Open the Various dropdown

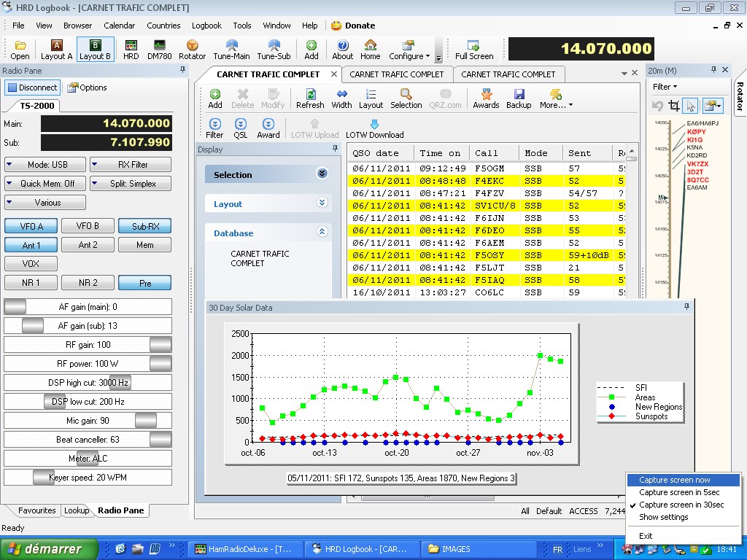(45, 203)
